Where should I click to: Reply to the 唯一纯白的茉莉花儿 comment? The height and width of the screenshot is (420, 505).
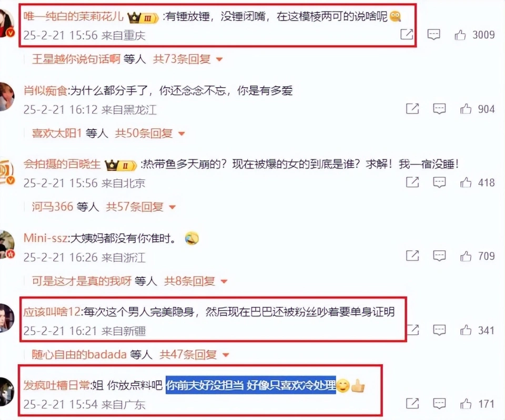pyautogui.click(x=434, y=35)
